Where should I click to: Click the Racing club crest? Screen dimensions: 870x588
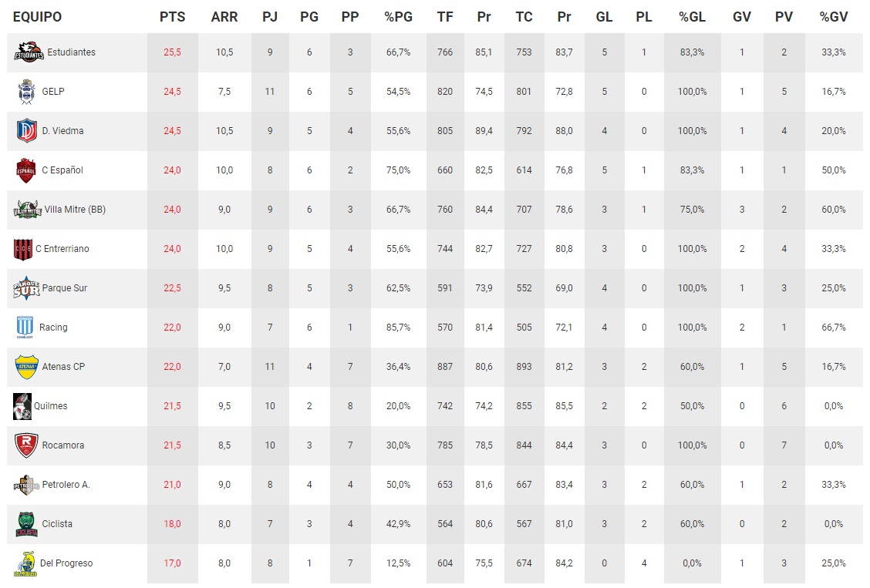click(x=25, y=328)
